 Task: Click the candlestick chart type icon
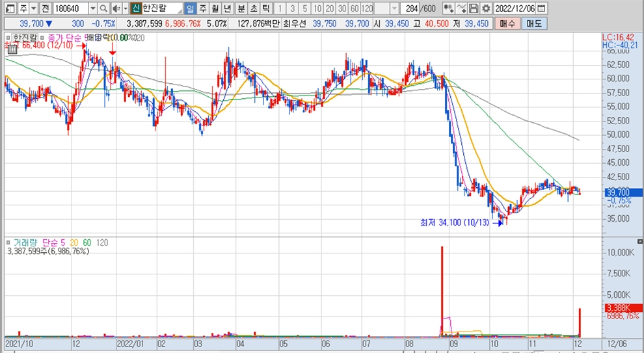448,8
